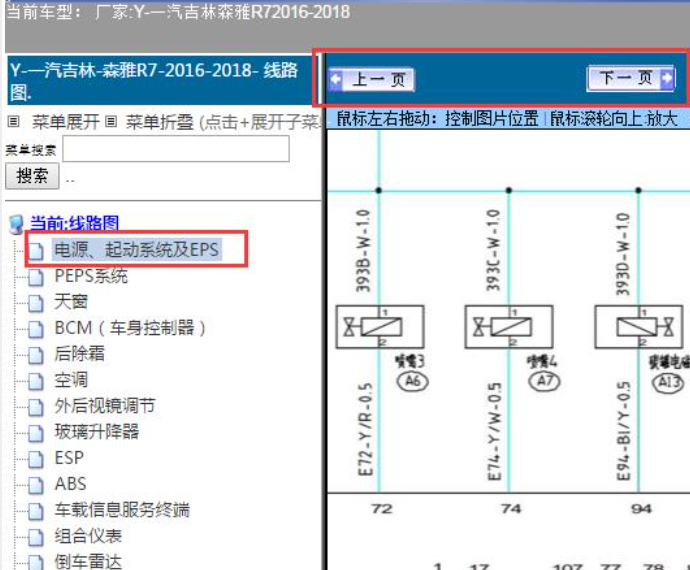Click page icon beside PEPS系统
The image size is (690, 570).
point(36,277)
